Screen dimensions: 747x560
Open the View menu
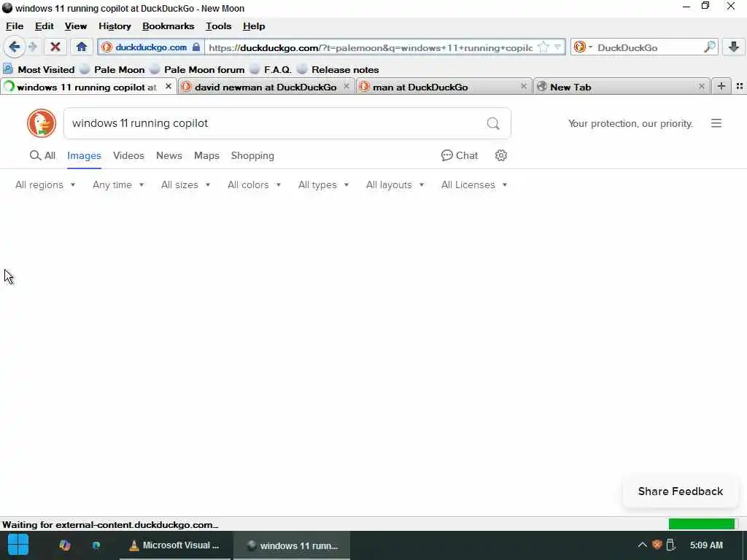click(76, 26)
